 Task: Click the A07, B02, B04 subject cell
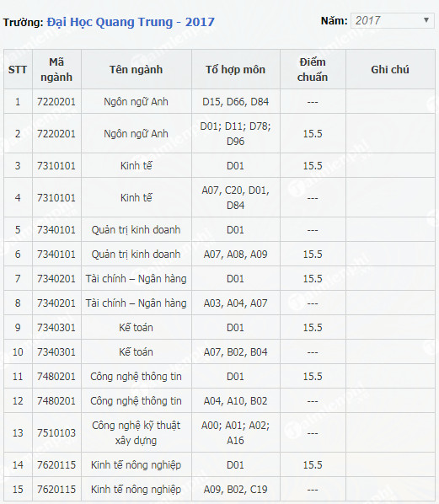pos(236,351)
